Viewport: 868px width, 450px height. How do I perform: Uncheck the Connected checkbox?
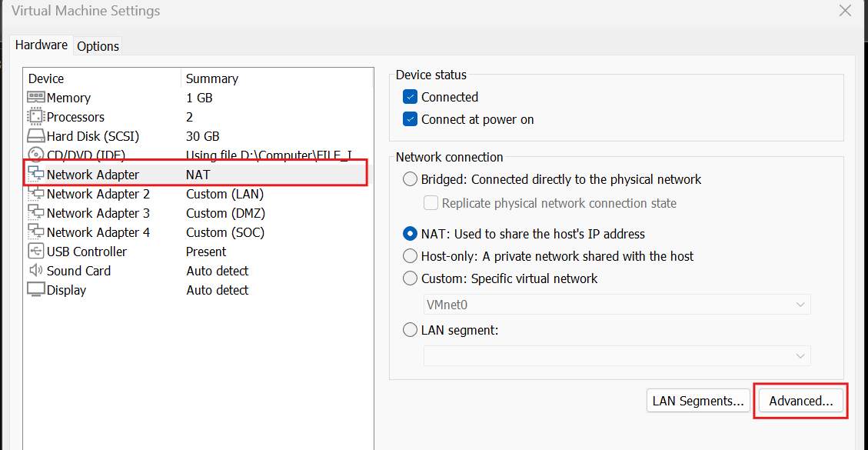(x=410, y=97)
